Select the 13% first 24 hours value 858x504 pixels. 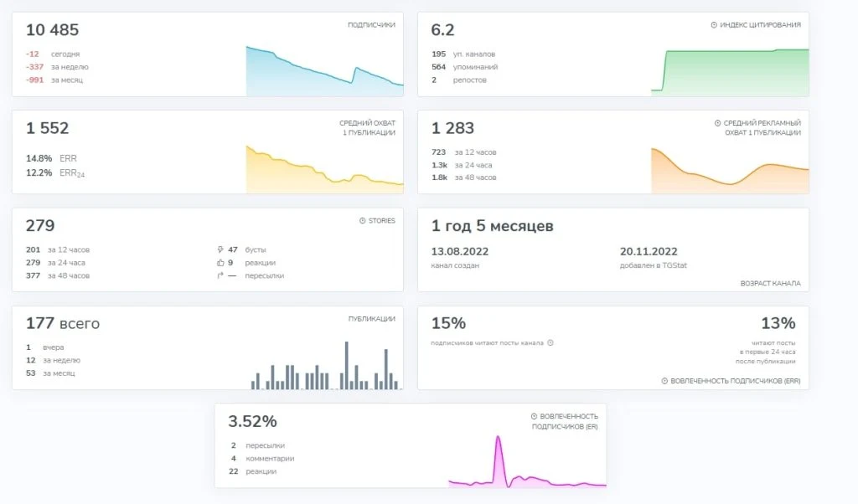tap(778, 324)
